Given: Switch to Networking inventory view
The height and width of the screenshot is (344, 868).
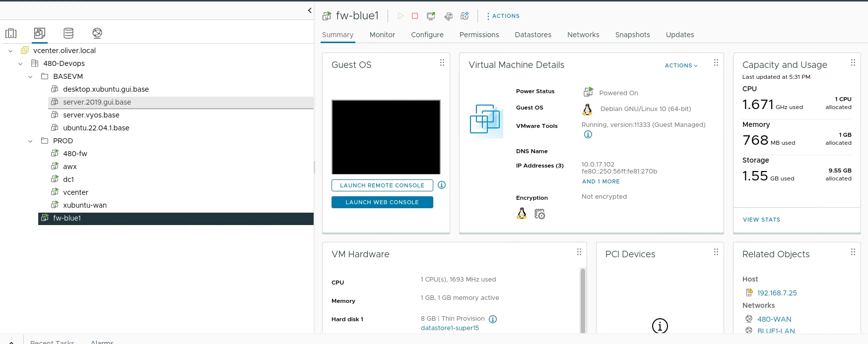Looking at the screenshot, I should (97, 33).
